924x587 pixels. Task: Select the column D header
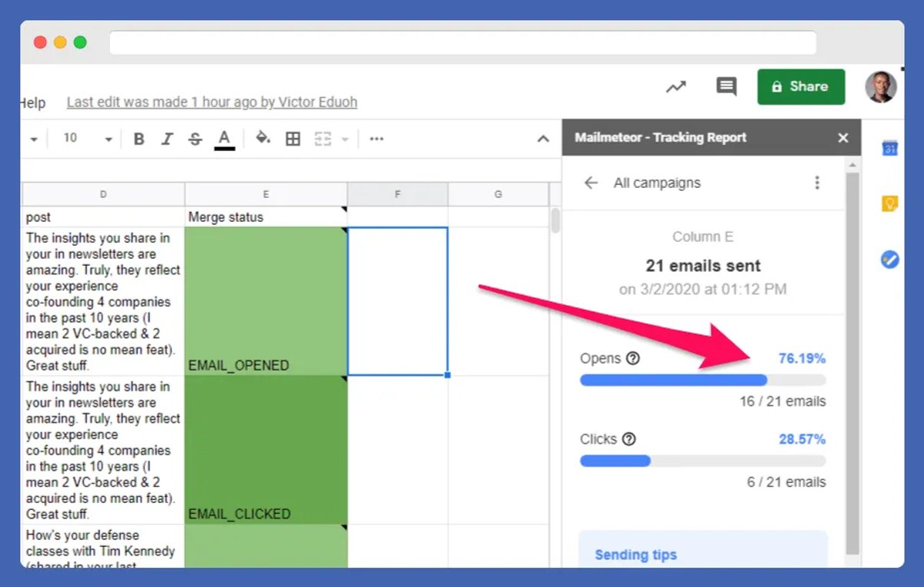point(103,194)
